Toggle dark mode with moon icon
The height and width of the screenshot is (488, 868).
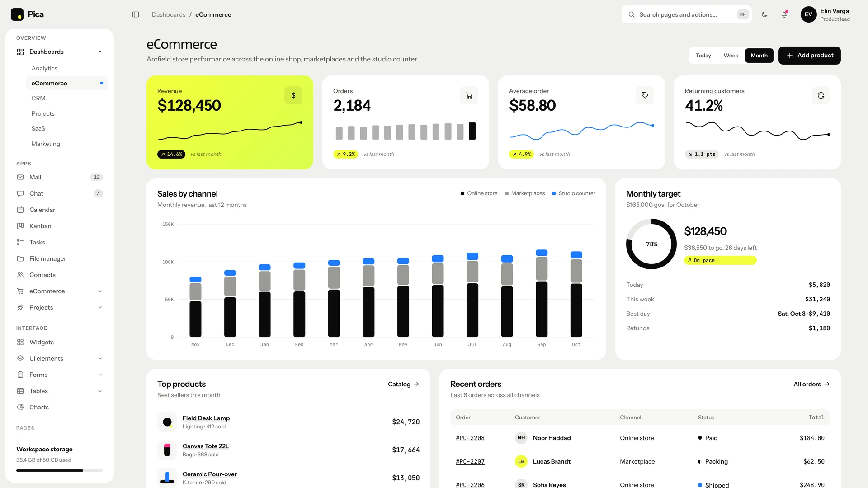click(x=764, y=14)
